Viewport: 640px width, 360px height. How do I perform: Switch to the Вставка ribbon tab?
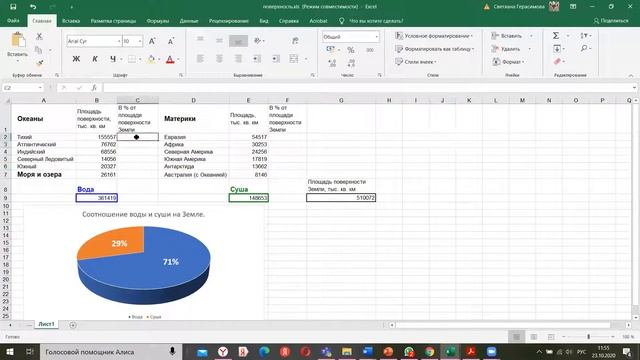(x=71, y=21)
